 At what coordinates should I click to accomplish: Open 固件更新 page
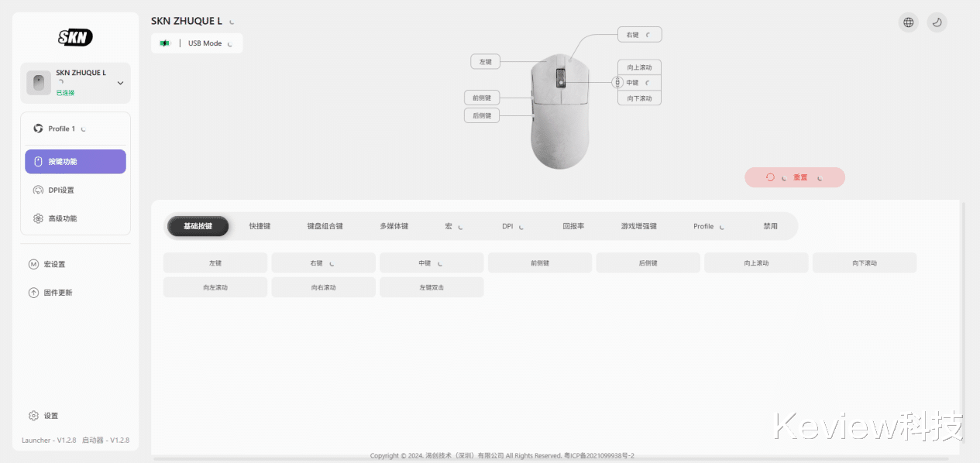[75, 293]
